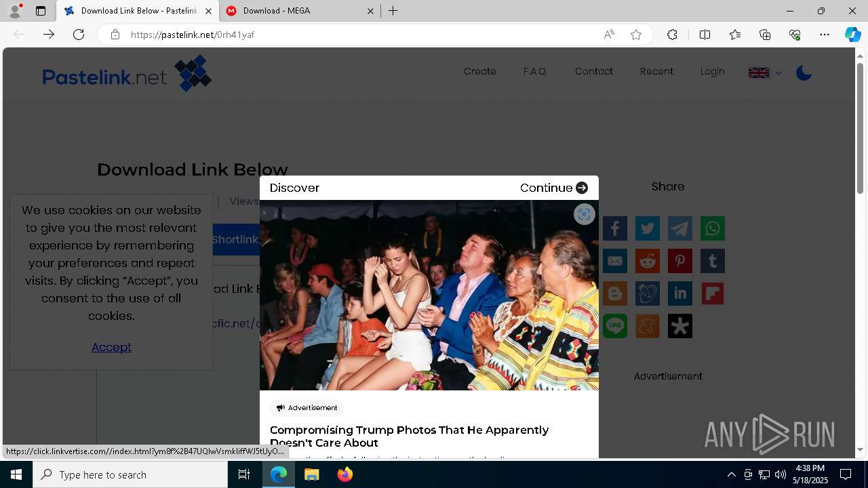Open Collections icon in toolbar
Viewport: 868px width, 488px height.
tap(765, 35)
